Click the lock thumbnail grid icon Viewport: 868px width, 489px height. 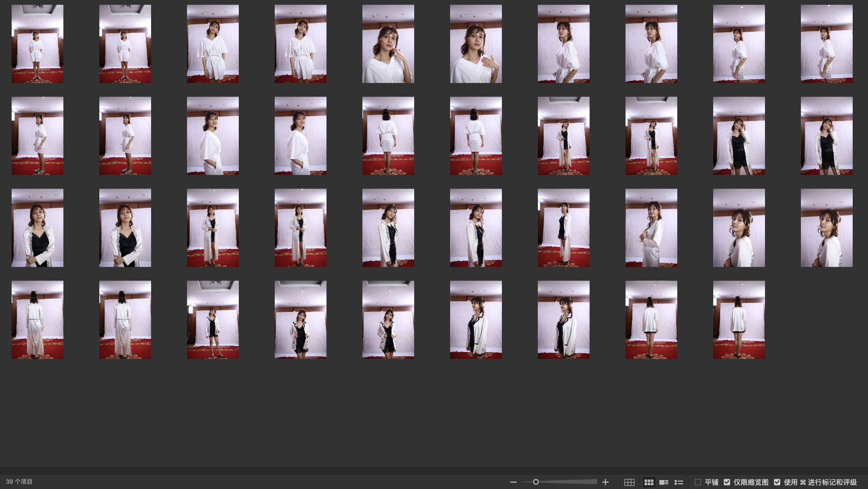[x=629, y=482]
